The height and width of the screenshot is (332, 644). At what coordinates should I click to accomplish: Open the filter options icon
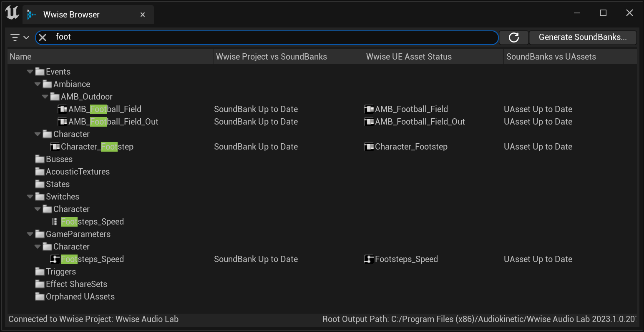point(14,37)
